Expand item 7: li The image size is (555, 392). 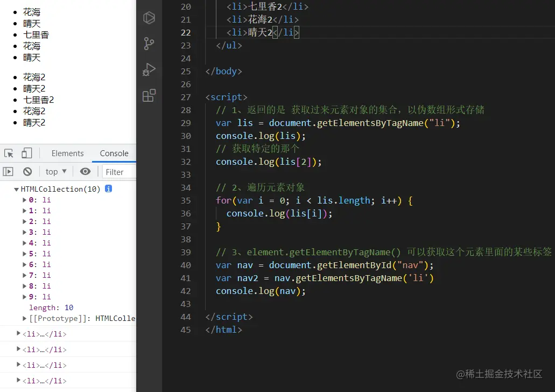tap(24, 275)
